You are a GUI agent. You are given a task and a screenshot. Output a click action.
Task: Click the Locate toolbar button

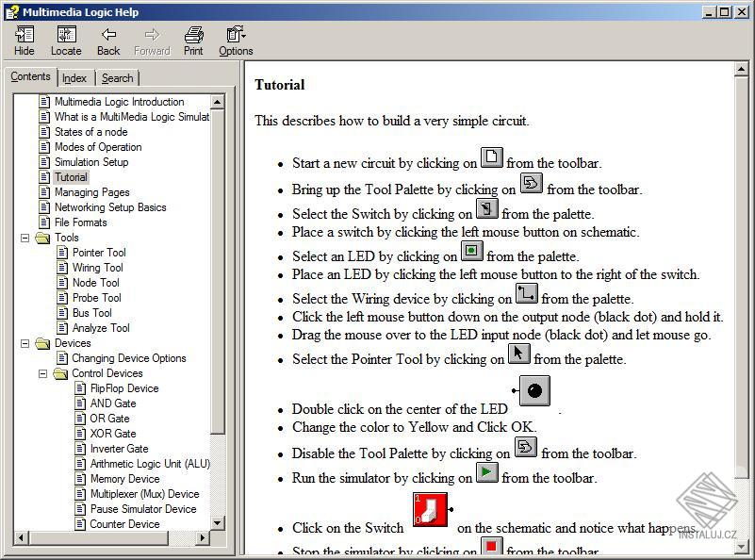pyautogui.click(x=66, y=41)
